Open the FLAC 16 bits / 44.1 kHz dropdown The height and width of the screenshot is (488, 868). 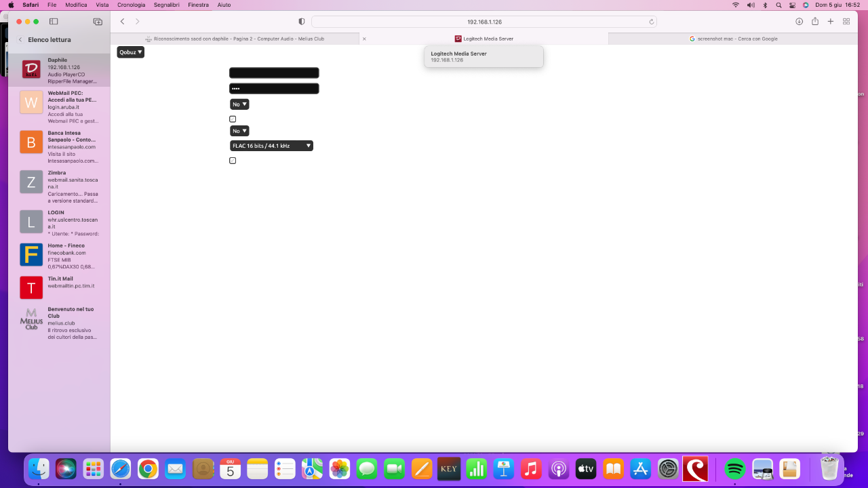271,146
